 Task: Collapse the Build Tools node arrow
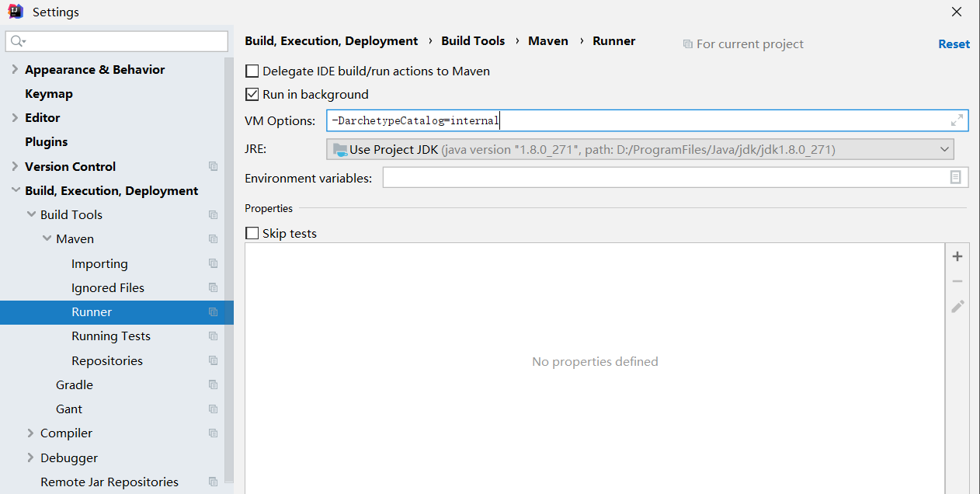point(31,214)
